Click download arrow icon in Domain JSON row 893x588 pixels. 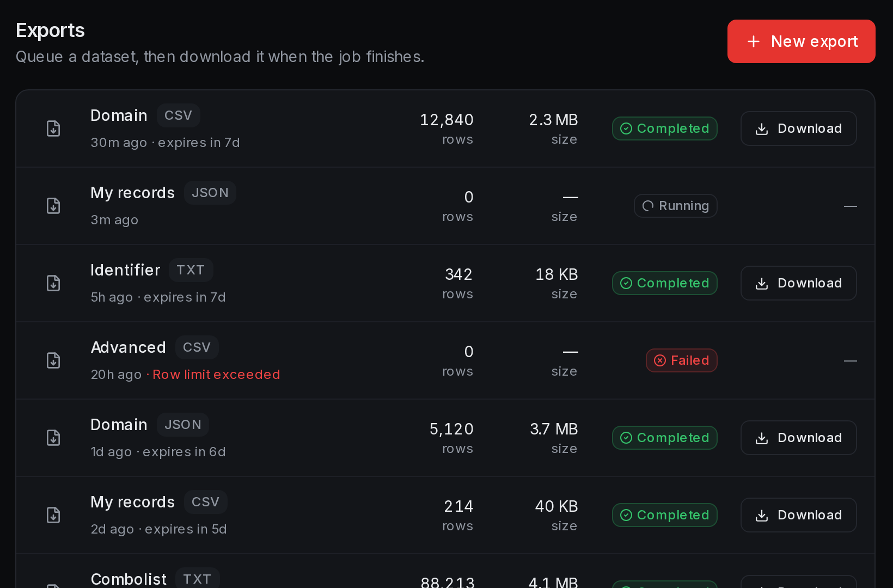click(x=762, y=438)
